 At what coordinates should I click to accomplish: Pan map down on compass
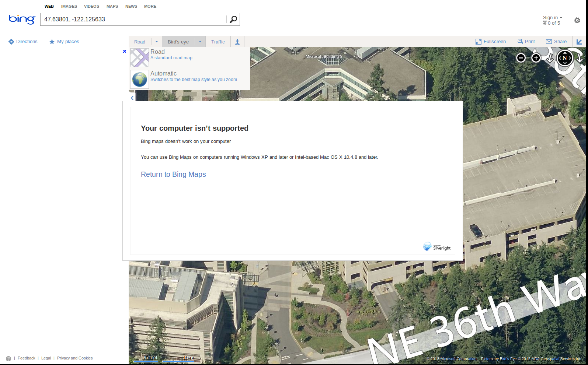click(x=565, y=63)
